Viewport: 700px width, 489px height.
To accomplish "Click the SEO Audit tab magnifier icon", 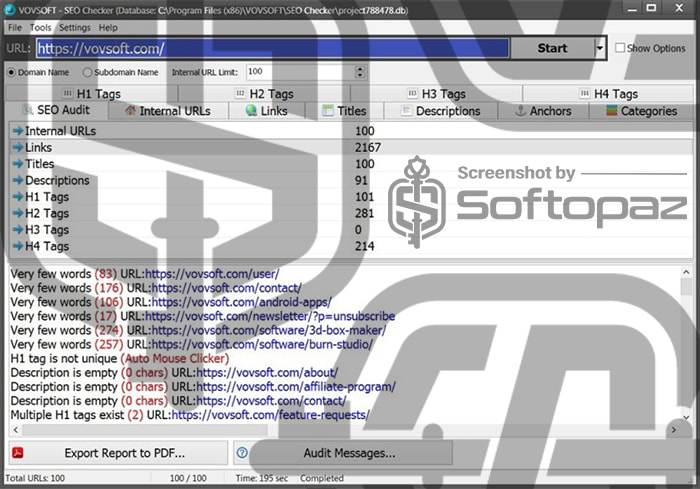I will [x=28, y=110].
